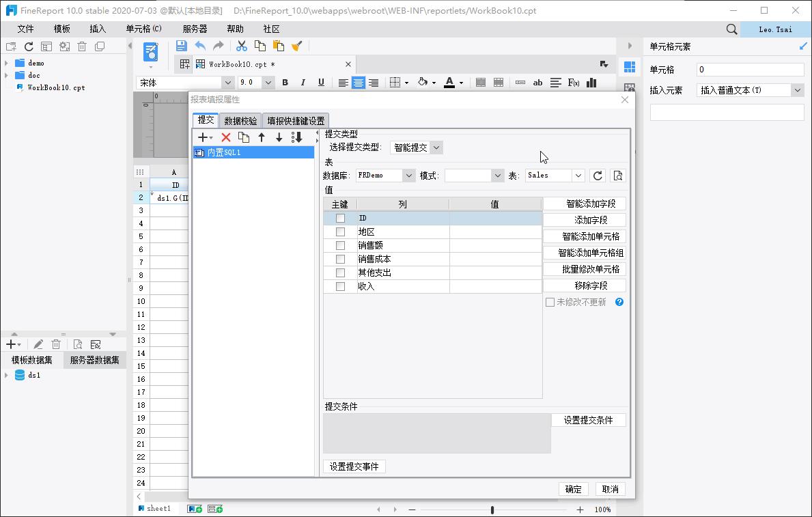812x517 pixels.
Task: Click the pencil edit icon above dataset list
Action: 38,344
